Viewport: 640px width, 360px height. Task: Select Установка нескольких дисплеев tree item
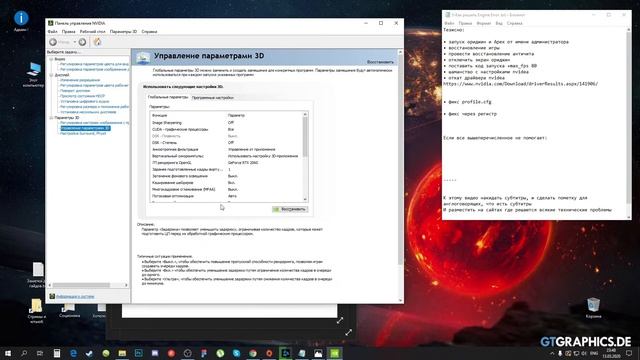[88, 112]
